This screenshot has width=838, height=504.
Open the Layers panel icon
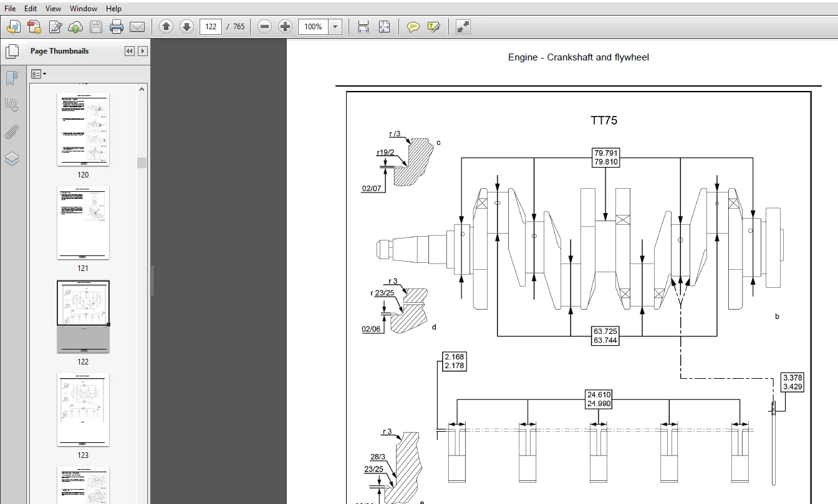(12, 159)
